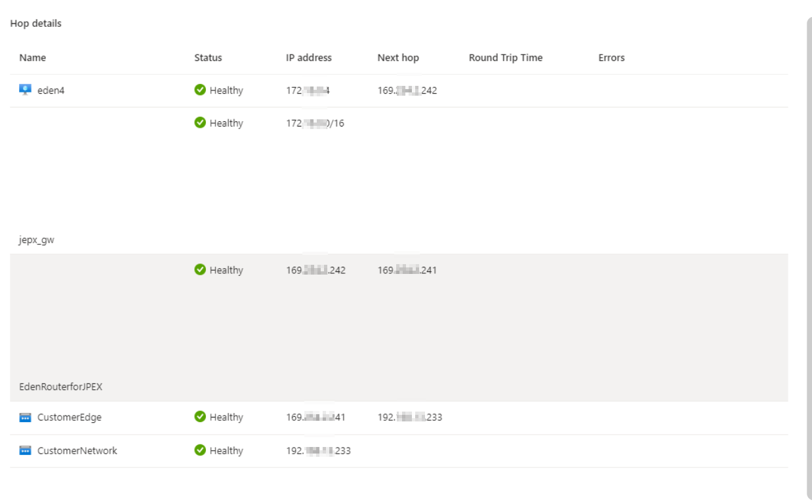Click CustomerEdge next hop ending 233
This screenshot has width=812, height=504.
point(410,417)
